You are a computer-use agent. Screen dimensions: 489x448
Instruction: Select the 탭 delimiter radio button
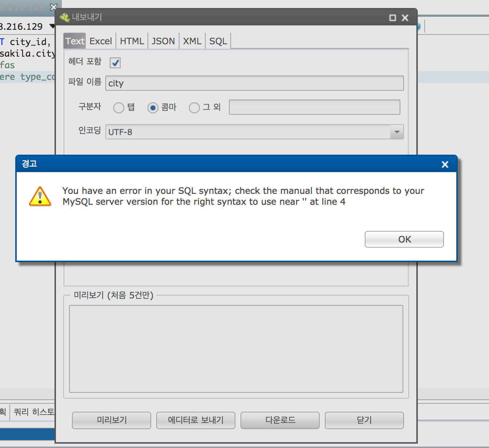[x=119, y=108]
